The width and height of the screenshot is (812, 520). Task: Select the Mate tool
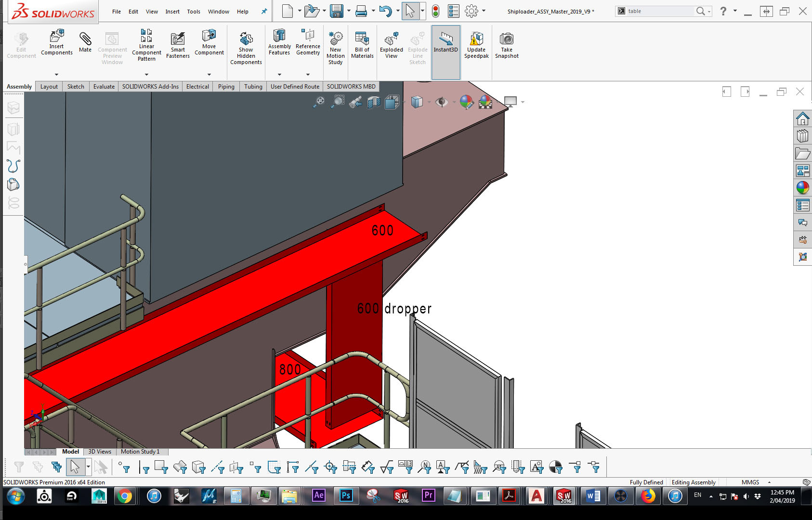pos(85,42)
